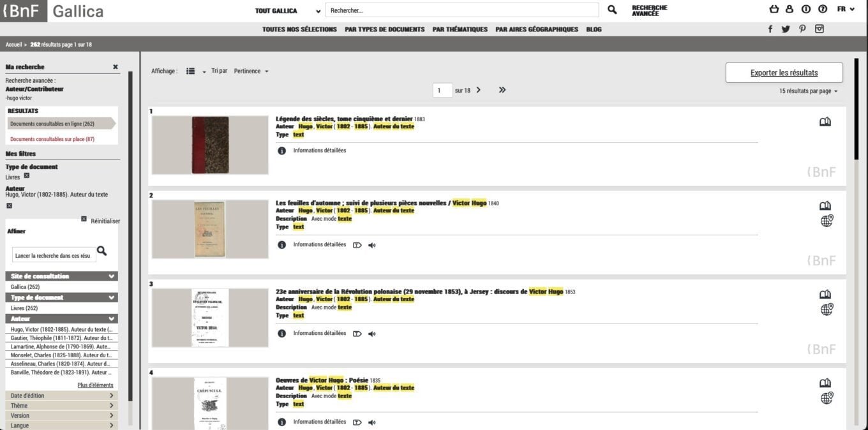This screenshot has width=868, height=430.
Task: Collapse the Type de document facet
Action: [61, 297]
